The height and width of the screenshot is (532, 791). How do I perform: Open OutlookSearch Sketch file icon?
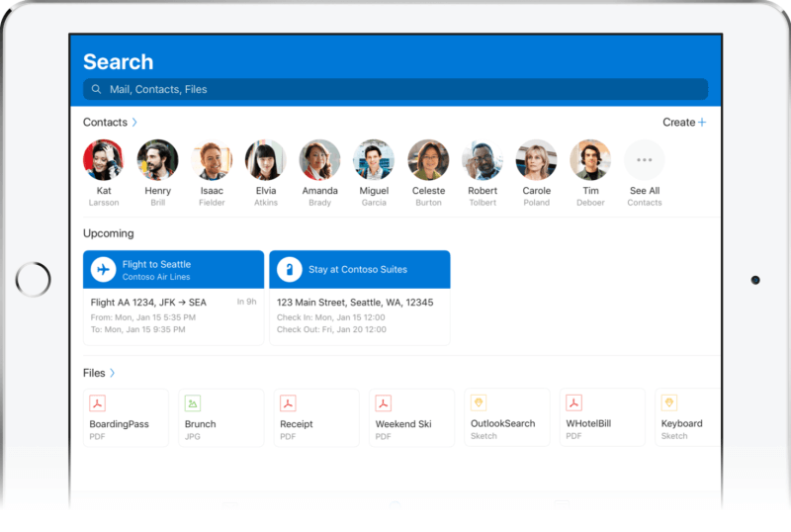point(479,402)
